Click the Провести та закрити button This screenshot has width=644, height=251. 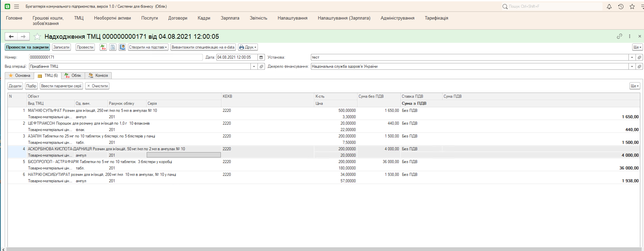[27, 47]
